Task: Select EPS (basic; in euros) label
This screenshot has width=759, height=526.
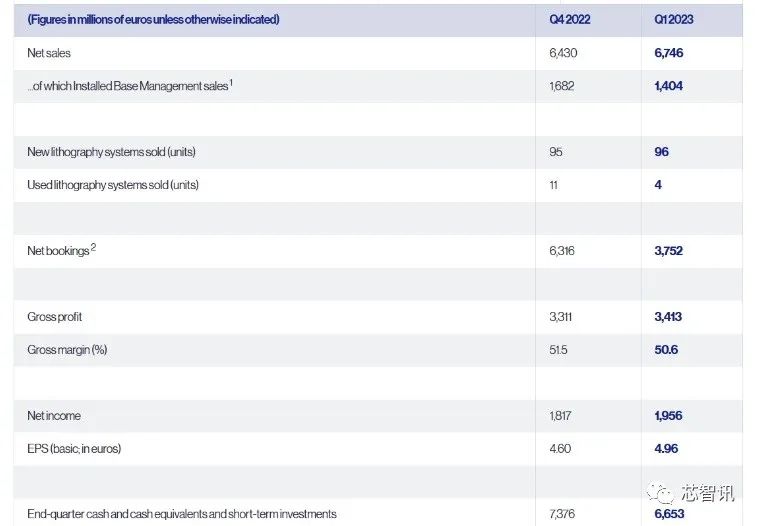Action: click(x=74, y=449)
